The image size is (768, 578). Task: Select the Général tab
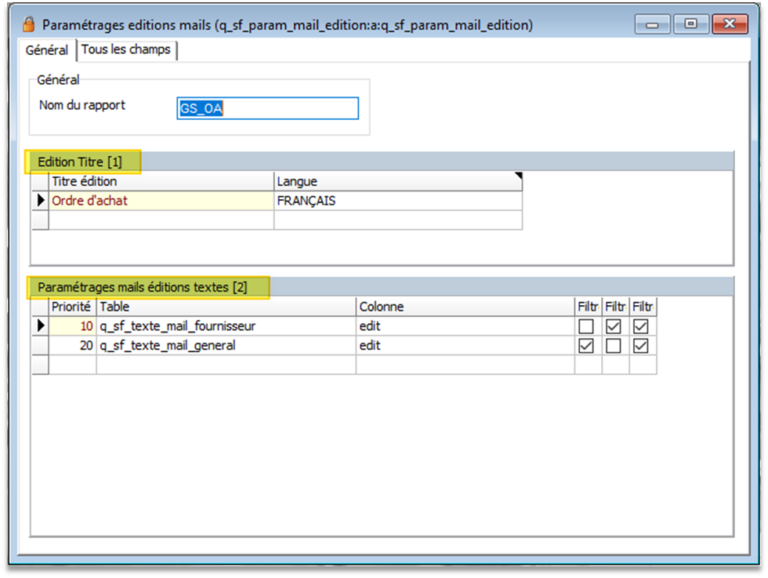pos(47,50)
